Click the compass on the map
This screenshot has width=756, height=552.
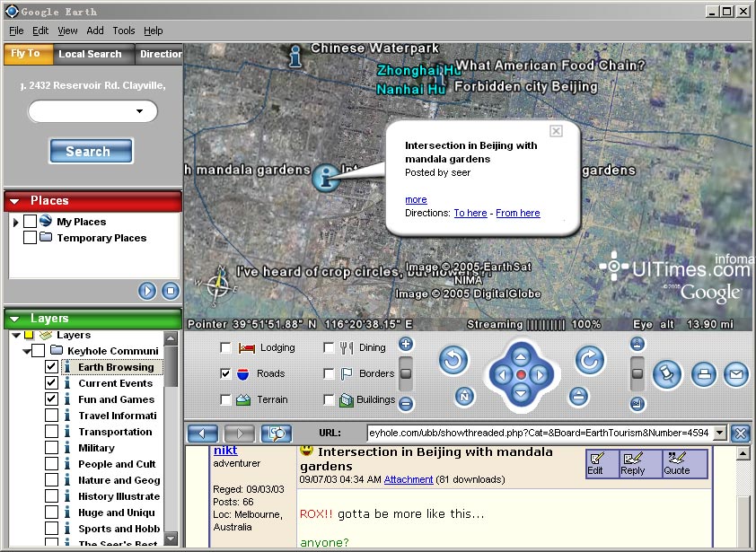point(219,285)
